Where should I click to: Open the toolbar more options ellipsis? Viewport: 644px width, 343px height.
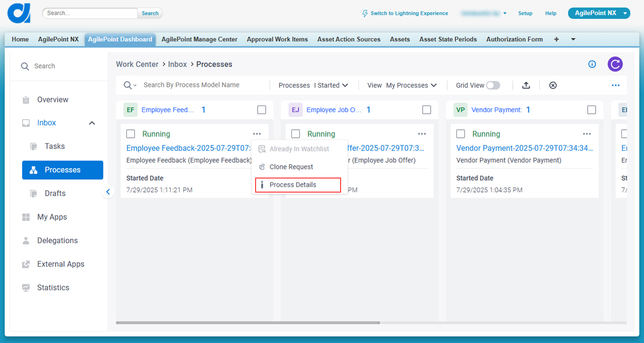coord(616,85)
